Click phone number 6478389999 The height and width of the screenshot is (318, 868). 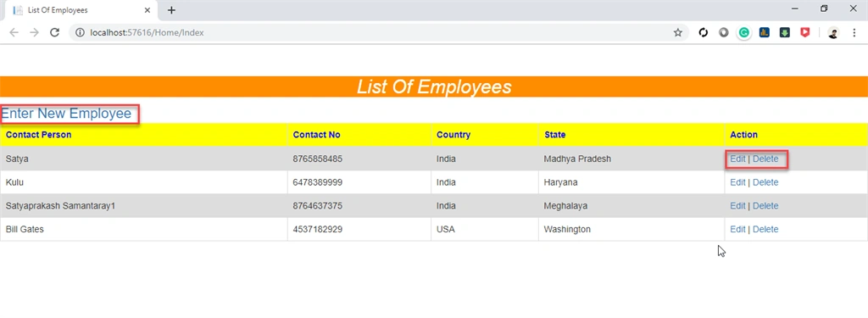coord(318,182)
